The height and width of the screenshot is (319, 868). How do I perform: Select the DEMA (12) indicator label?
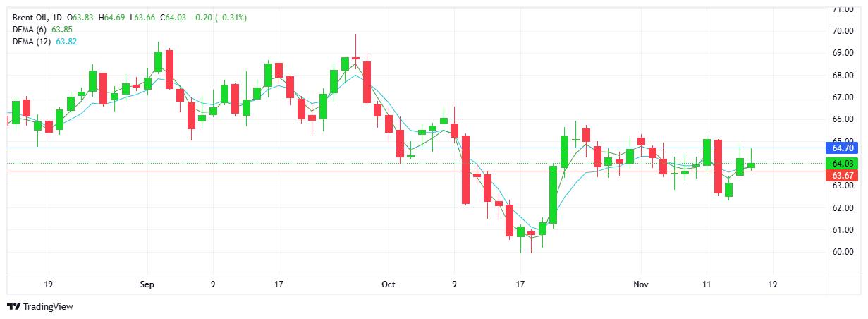click(32, 42)
